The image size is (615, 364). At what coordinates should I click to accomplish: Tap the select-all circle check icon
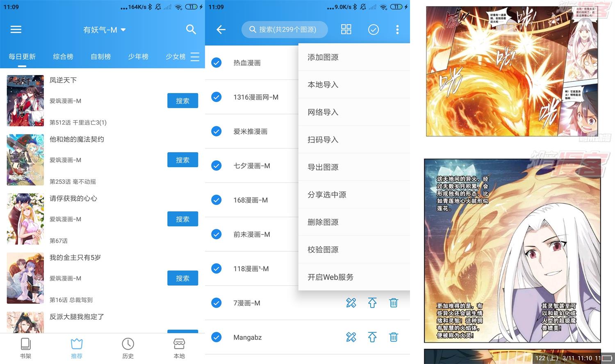[373, 30]
